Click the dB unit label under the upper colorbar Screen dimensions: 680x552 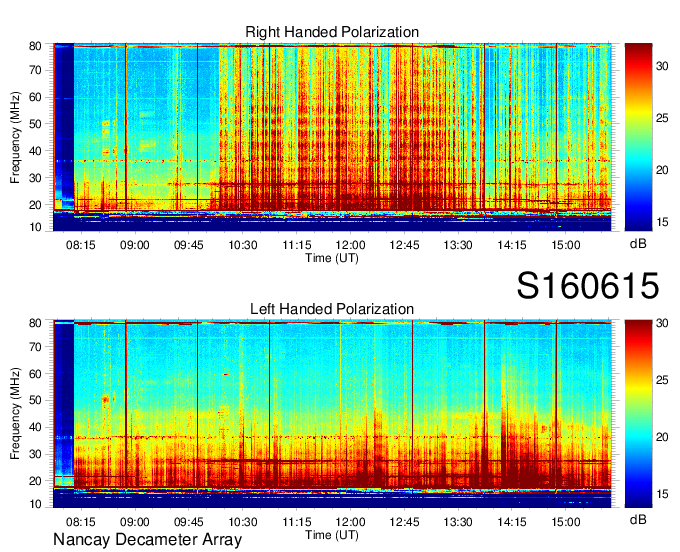coord(638,244)
